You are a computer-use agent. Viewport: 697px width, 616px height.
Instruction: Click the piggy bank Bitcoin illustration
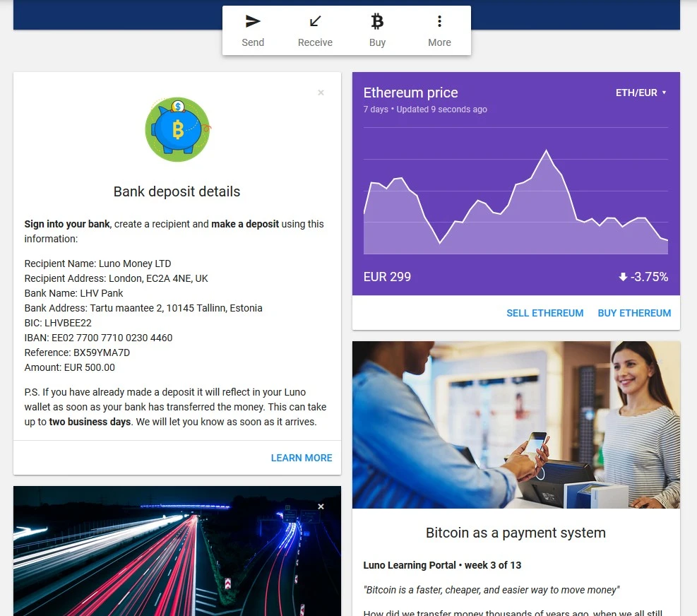(x=177, y=129)
